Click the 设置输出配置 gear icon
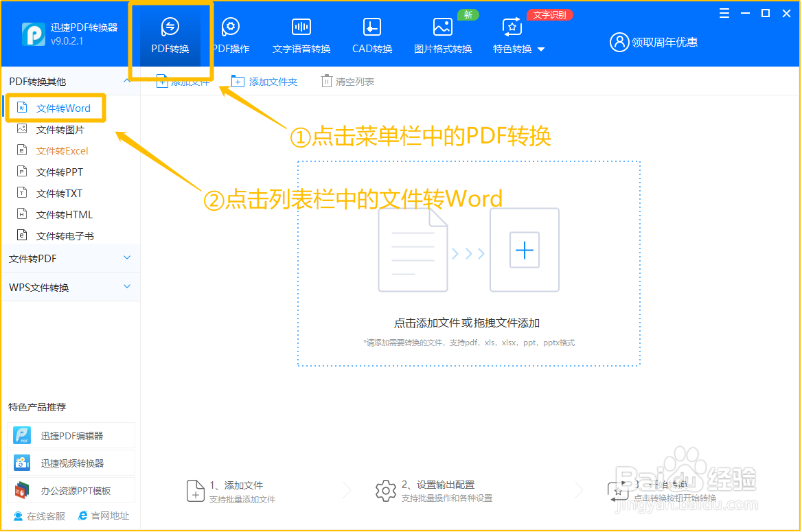Viewport: 802px width, 532px height. [386, 491]
